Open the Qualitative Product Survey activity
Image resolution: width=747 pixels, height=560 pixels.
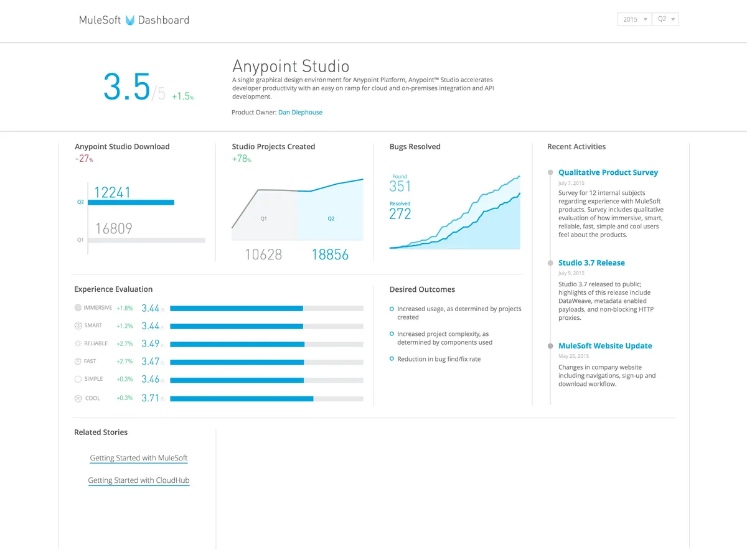pos(608,172)
